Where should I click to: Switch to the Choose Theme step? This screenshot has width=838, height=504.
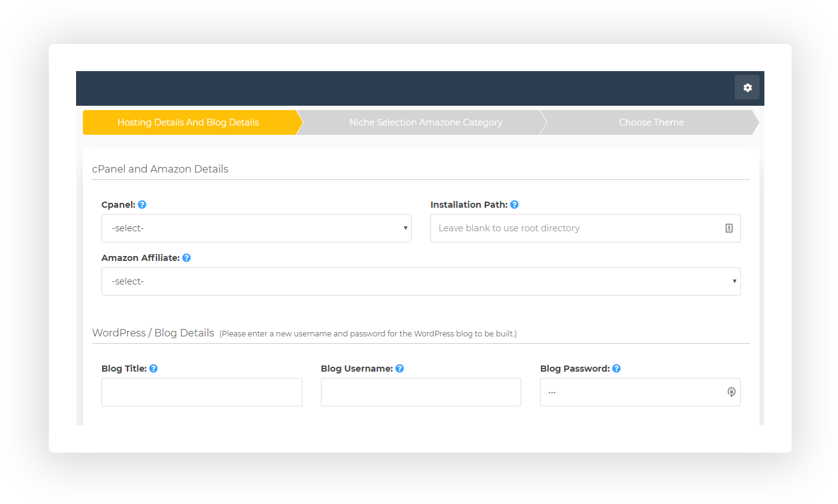[651, 122]
